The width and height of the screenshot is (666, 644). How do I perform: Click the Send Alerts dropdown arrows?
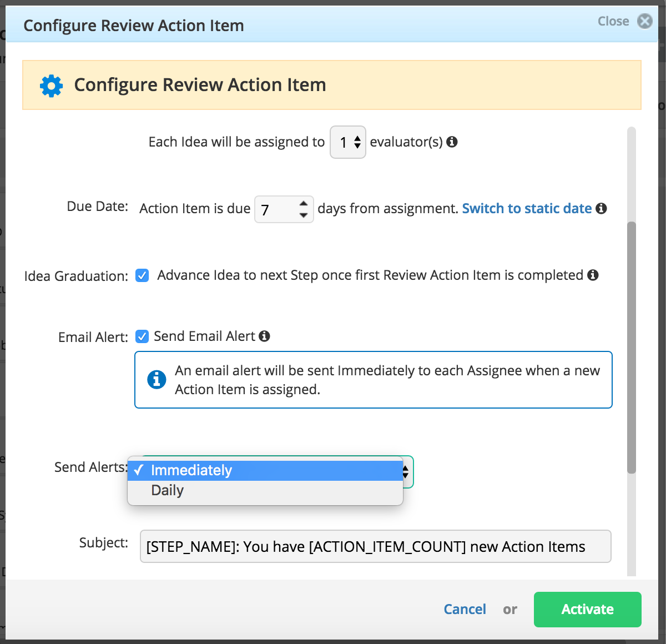click(406, 472)
